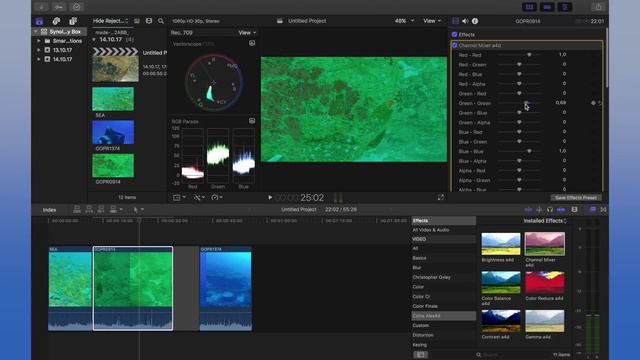The height and width of the screenshot is (360, 640).
Task: Open the timeline Index button
Action: click(x=49, y=210)
